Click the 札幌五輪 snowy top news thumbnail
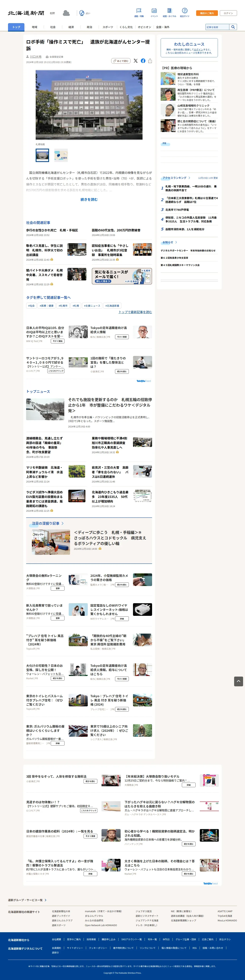Screen dimensions: 245x980 click(45, 409)
